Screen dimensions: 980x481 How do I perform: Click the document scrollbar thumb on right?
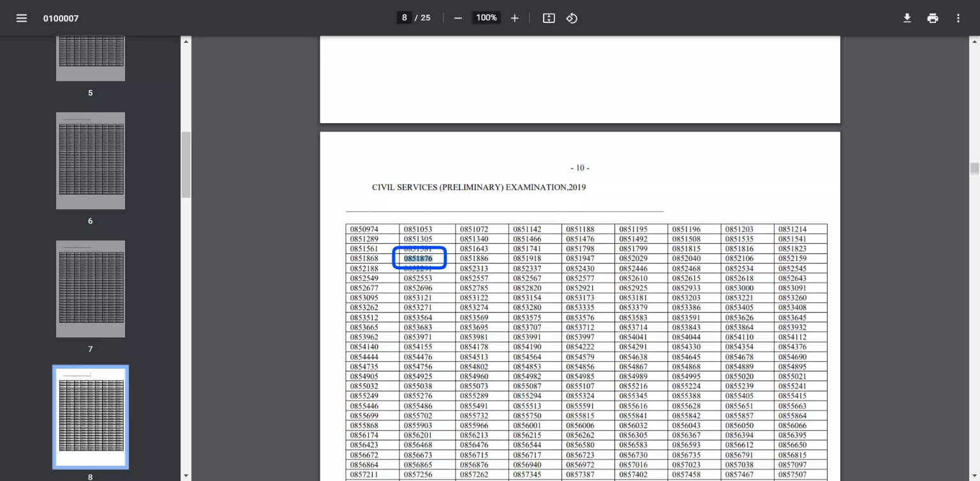[974, 168]
